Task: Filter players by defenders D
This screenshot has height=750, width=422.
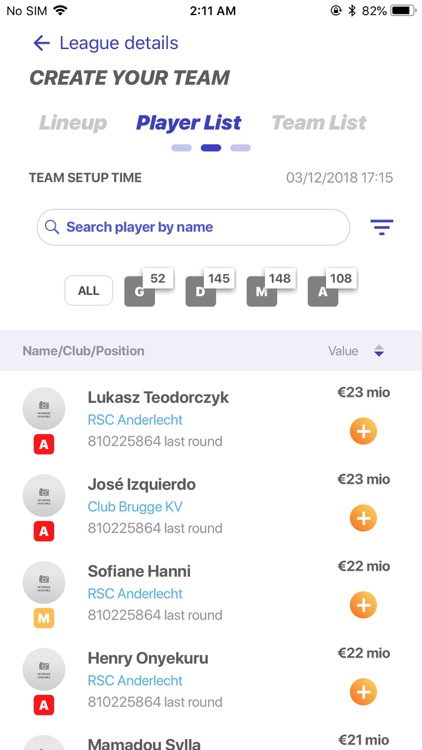Action: [x=200, y=291]
